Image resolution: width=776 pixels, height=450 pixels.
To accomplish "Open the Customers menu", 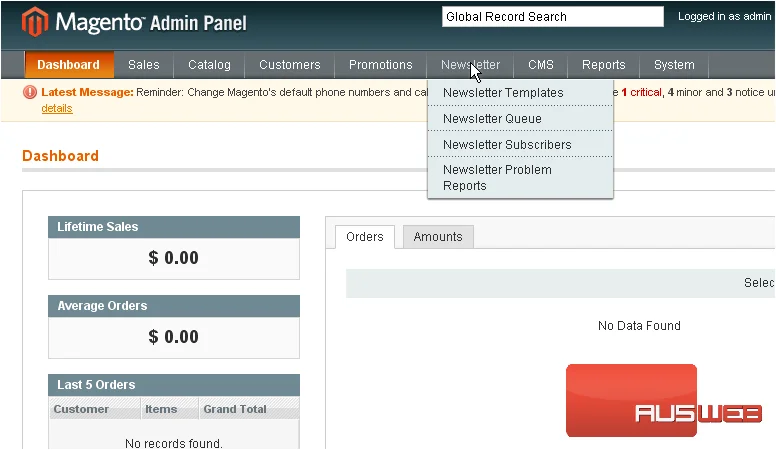I will [290, 65].
